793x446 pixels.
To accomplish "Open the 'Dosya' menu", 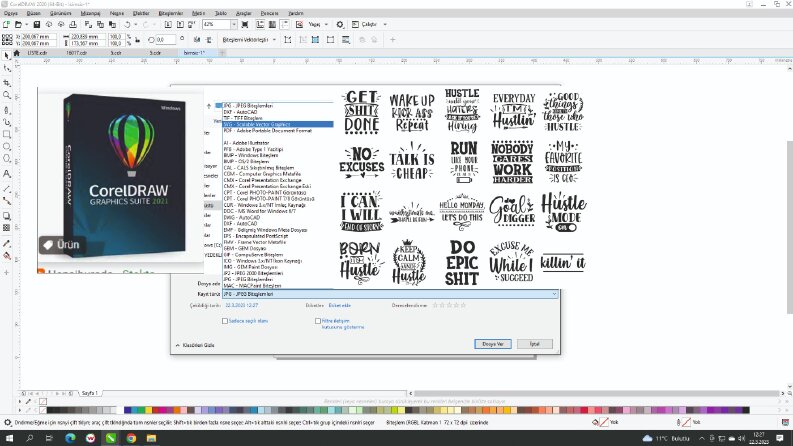I will click(11, 13).
